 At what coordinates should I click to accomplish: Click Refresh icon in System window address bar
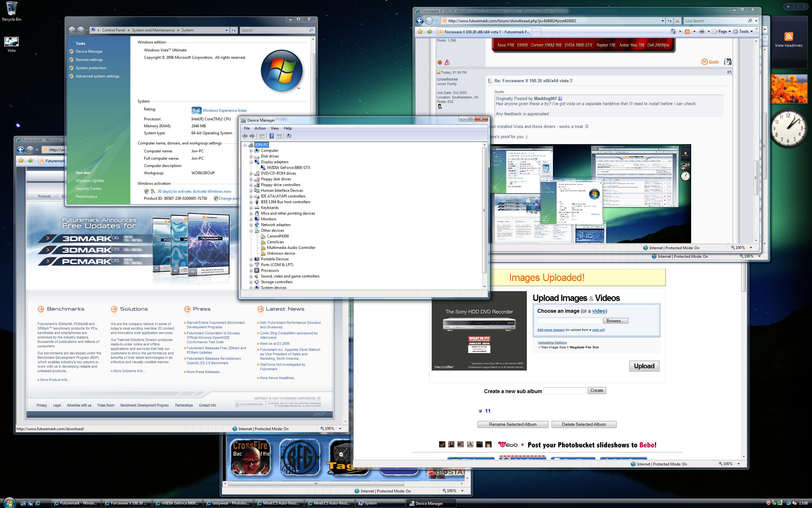[x=234, y=30]
